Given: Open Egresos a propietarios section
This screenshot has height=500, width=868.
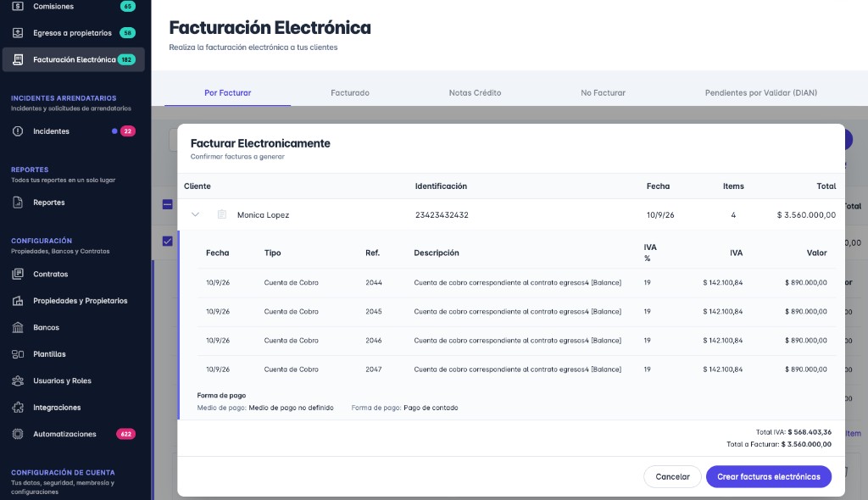Looking at the screenshot, I should [73, 33].
